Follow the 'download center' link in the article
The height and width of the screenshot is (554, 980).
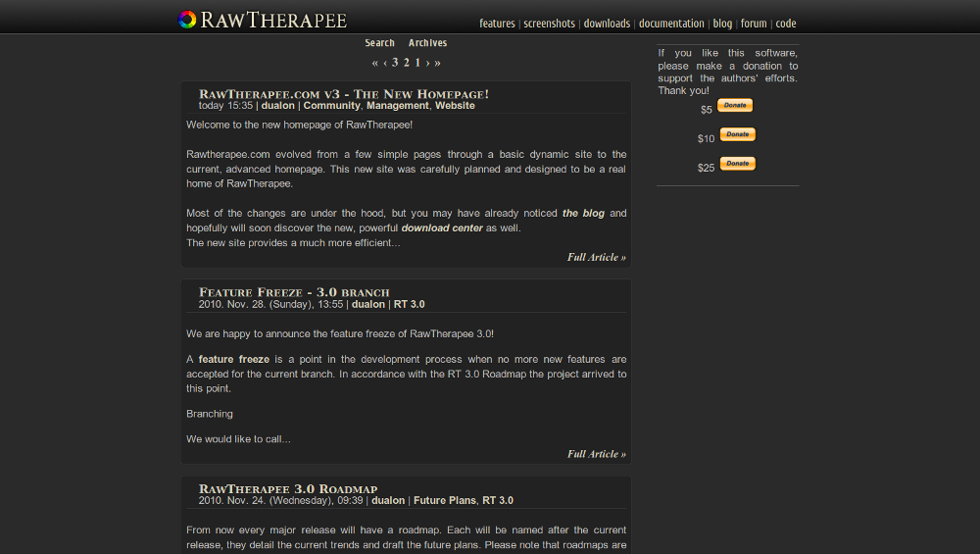pos(442,228)
